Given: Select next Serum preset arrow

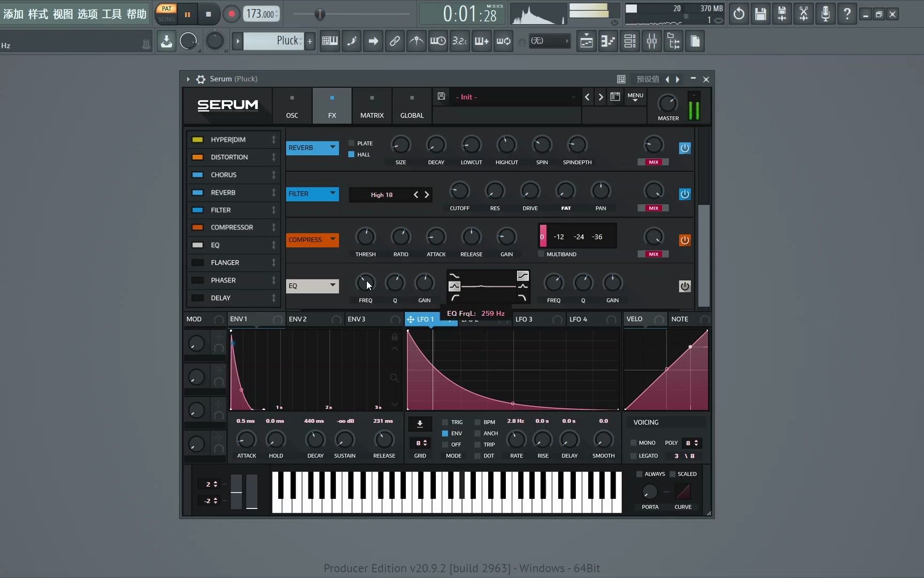Looking at the screenshot, I should coord(600,97).
